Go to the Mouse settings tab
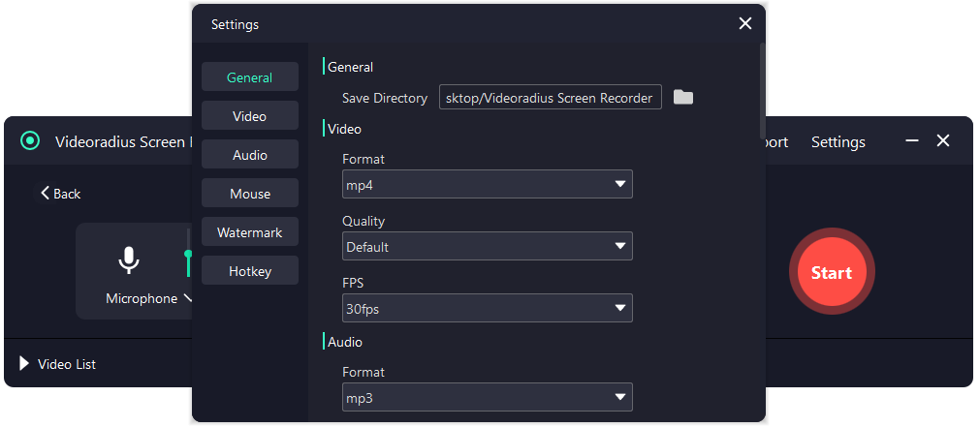The image size is (980, 427). (x=250, y=193)
